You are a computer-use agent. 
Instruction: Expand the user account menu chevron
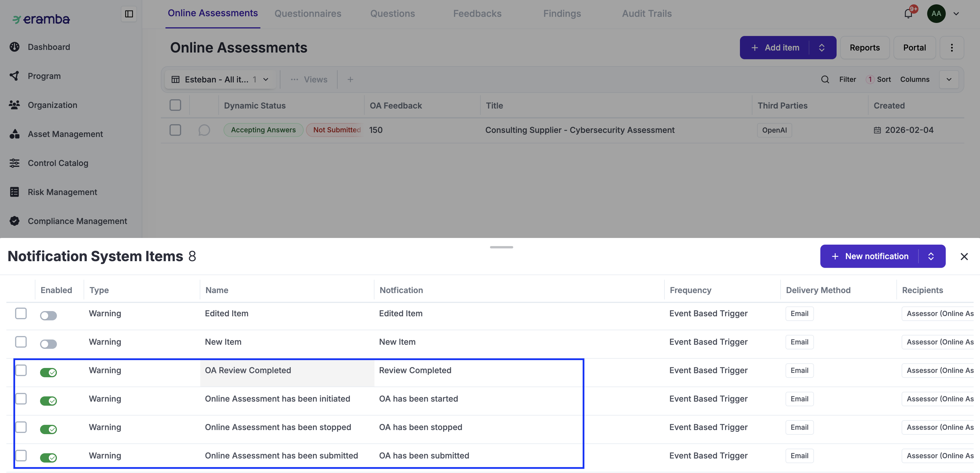point(956,14)
